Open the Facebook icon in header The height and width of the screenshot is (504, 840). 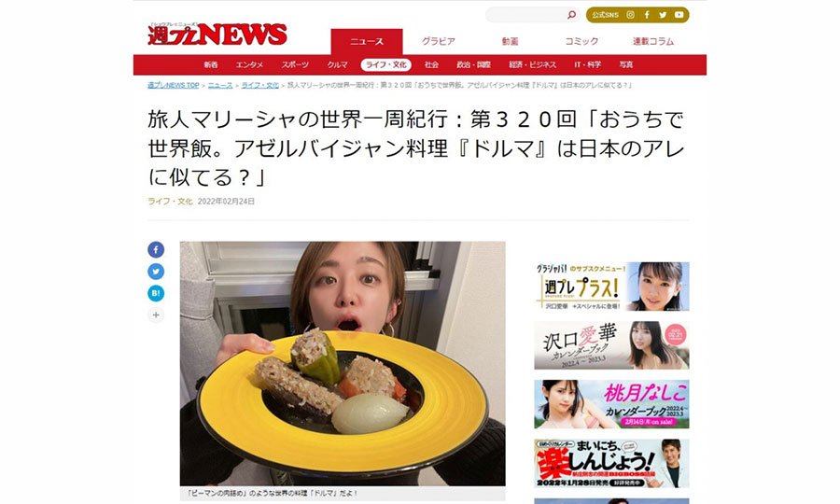tap(647, 15)
